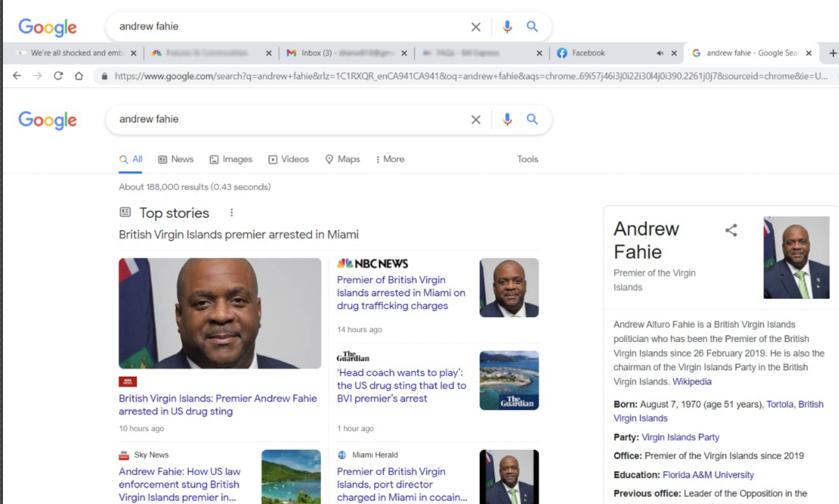
Task: Switch to the News results tab
Action: [x=176, y=159]
